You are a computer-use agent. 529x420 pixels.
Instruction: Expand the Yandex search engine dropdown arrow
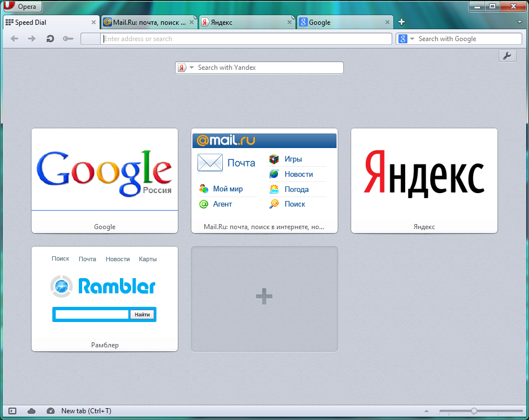tap(192, 68)
